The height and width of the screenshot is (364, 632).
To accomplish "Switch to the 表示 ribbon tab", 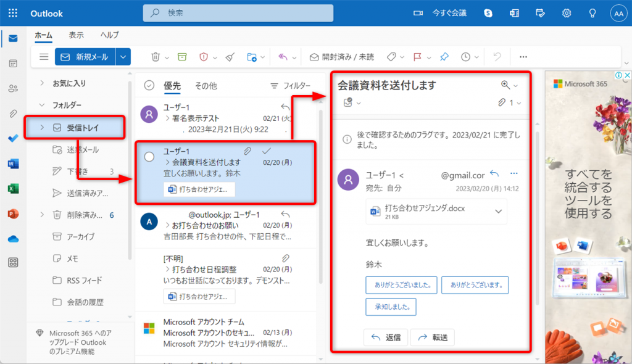I will pyautogui.click(x=76, y=35).
